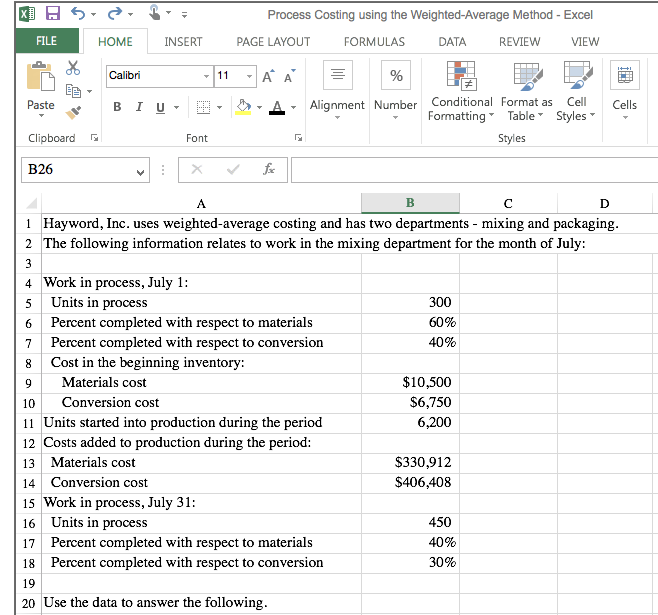Open the Copy dropdown arrow
Image resolution: width=658 pixels, height=615 pixels.
(89, 91)
